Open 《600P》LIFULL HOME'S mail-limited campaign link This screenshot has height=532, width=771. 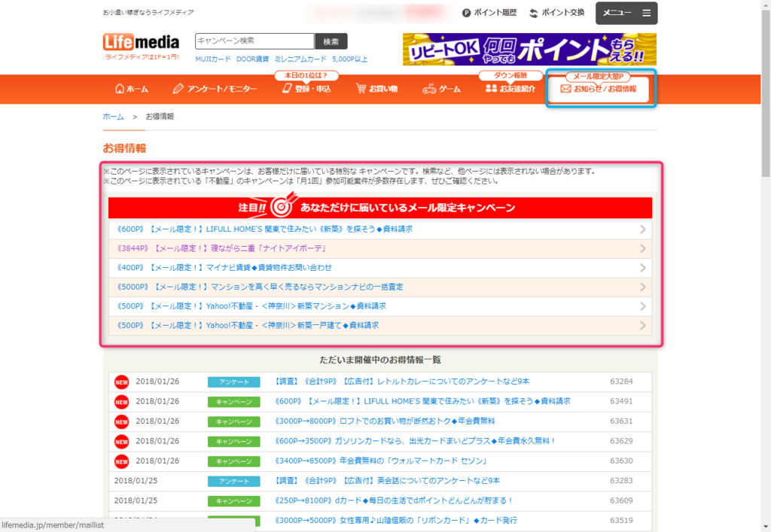[x=264, y=230]
